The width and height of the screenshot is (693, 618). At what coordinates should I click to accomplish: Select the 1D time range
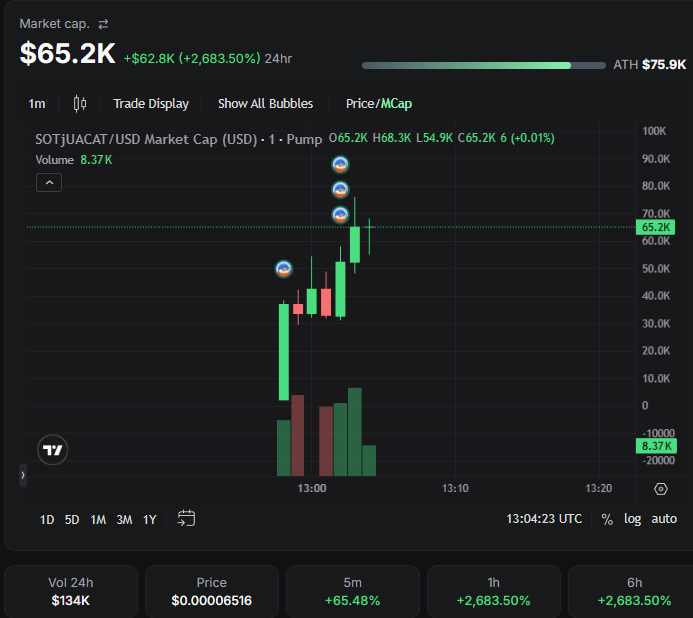coord(47,519)
